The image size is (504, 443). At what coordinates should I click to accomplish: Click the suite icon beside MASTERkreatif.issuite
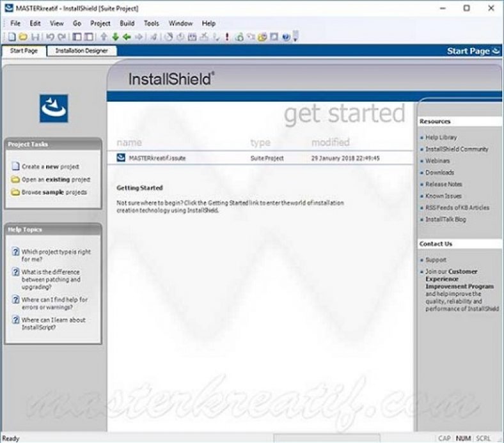121,158
